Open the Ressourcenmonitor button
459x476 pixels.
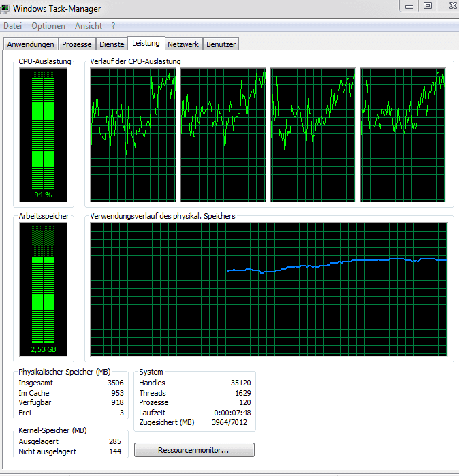194,450
